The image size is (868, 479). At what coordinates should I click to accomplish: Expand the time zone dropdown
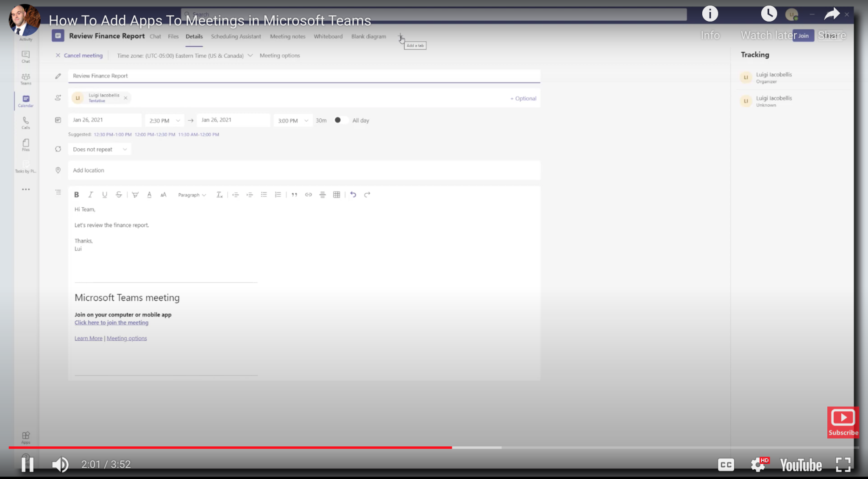pos(250,56)
